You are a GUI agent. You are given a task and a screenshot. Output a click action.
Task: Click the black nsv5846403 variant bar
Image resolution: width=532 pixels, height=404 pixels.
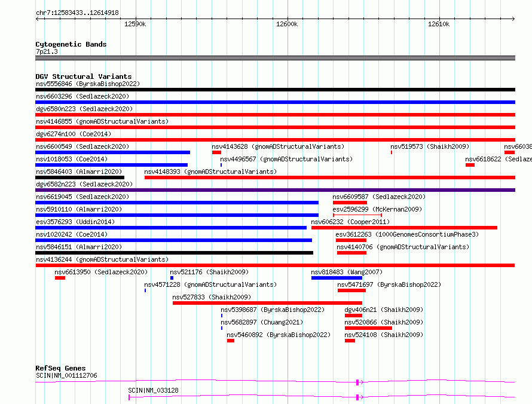[x=80, y=177]
